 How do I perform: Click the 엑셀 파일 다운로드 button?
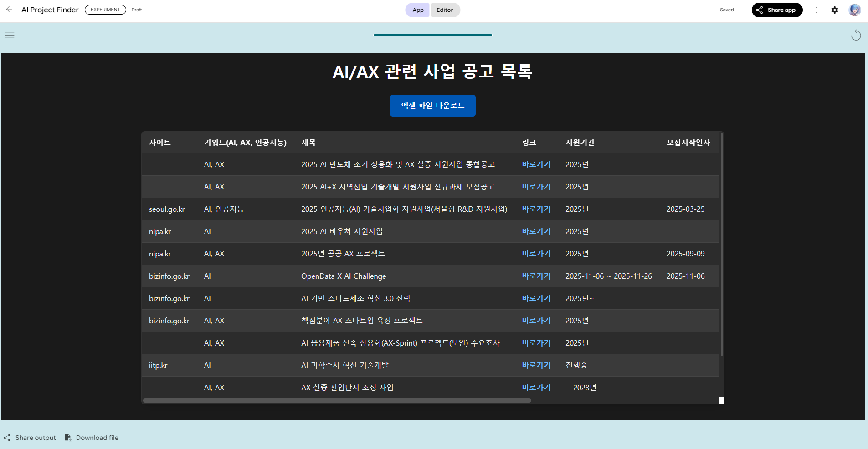[432, 106]
